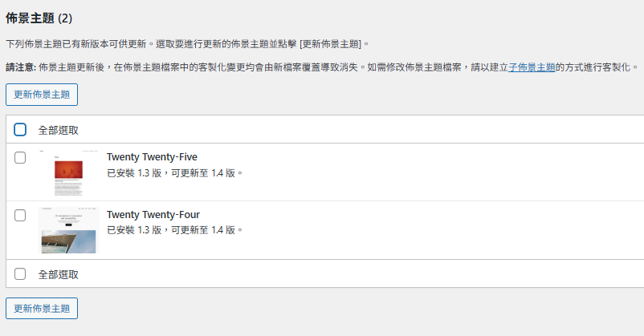Select the Twenty Twenty-Four theme checkbox
This screenshot has height=336, width=644.
tap(20, 216)
